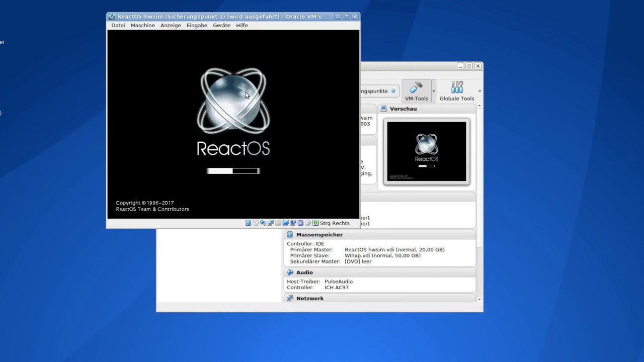Expand the VM-Tools dropdown arrow
This screenshot has height=362, width=644.
[434, 92]
